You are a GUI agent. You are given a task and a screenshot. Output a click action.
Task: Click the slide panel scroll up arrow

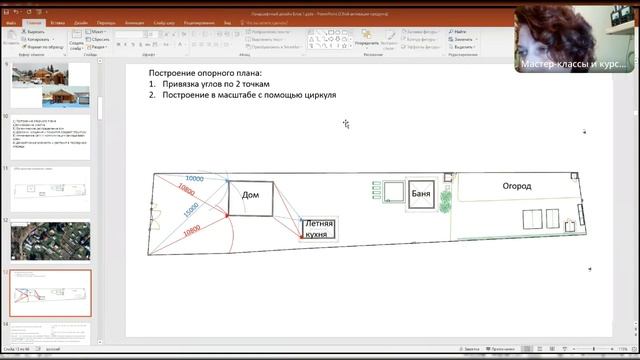(x=100, y=61)
